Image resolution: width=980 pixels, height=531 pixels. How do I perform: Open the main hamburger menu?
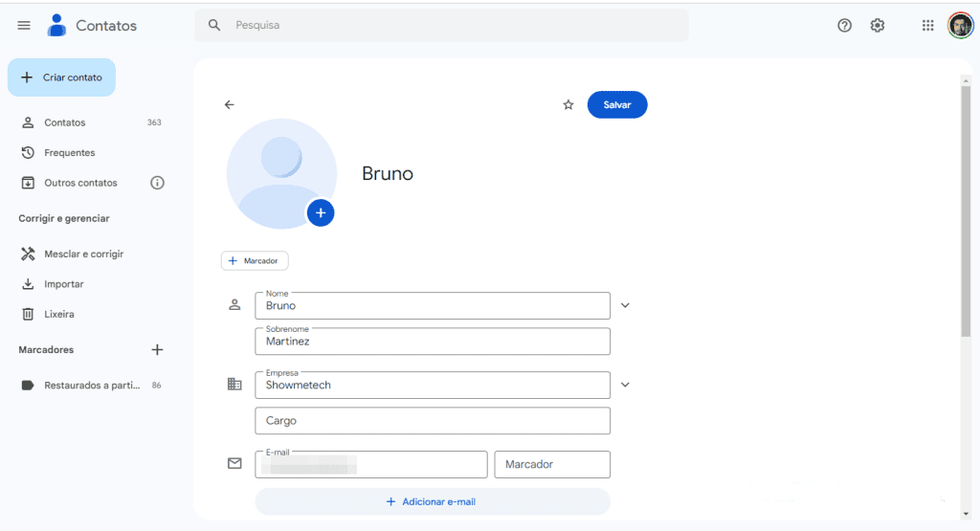point(24,25)
